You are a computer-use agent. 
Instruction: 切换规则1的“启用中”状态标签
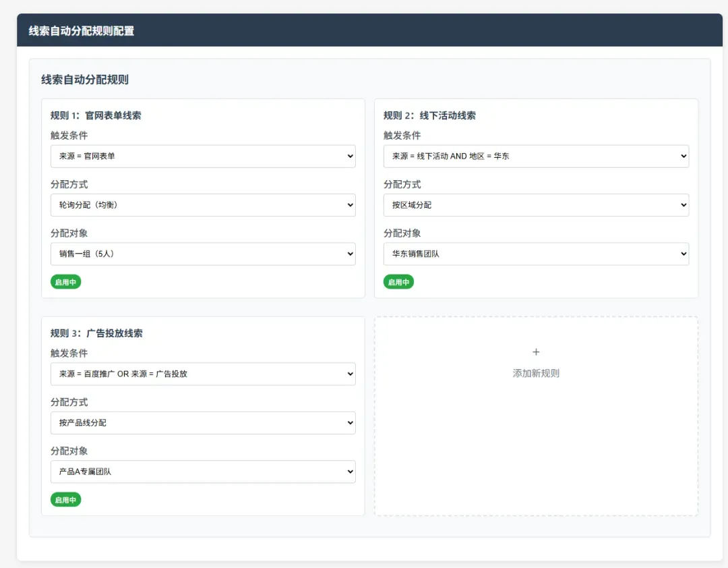tap(65, 282)
